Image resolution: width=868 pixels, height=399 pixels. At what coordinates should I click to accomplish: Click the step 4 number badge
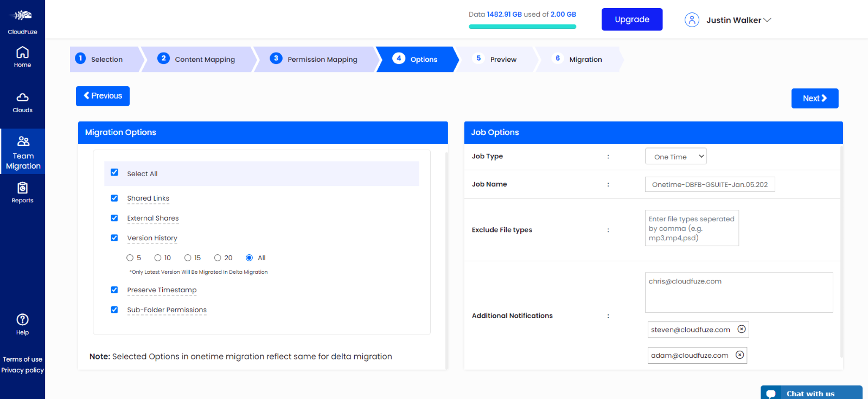click(399, 58)
